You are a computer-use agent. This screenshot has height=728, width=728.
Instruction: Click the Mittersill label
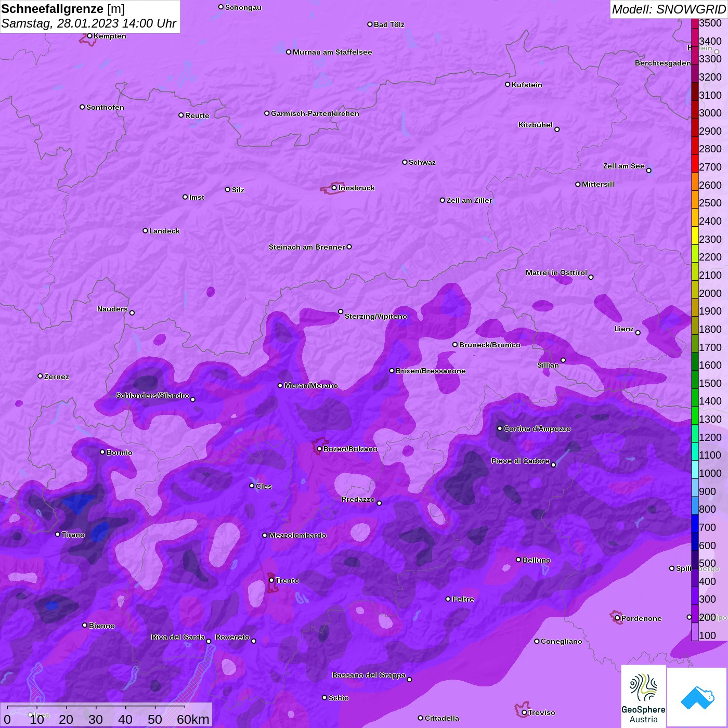click(598, 184)
